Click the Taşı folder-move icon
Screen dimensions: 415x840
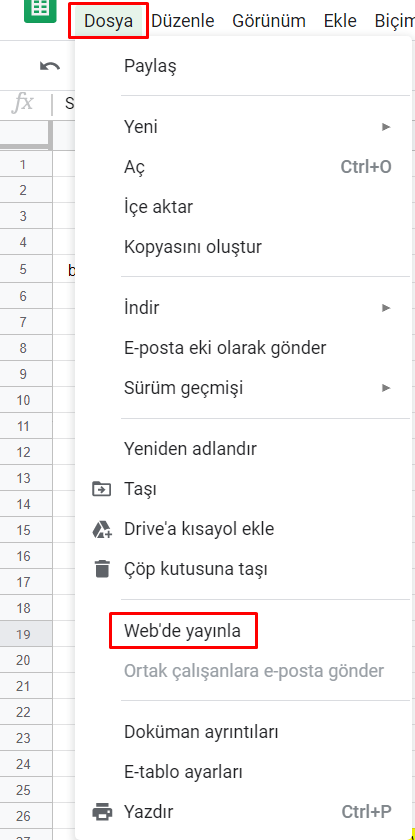pos(102,489)
